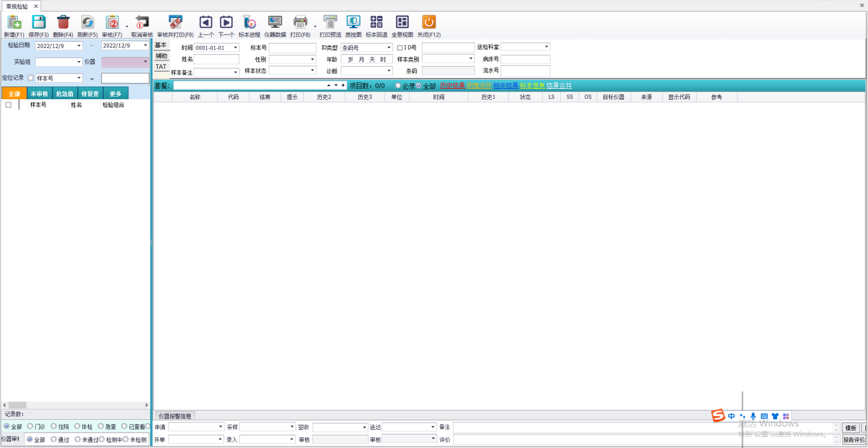Screen dimensions: 868x448
Task: Select the 体检 radio button
Action: point(77,427)
